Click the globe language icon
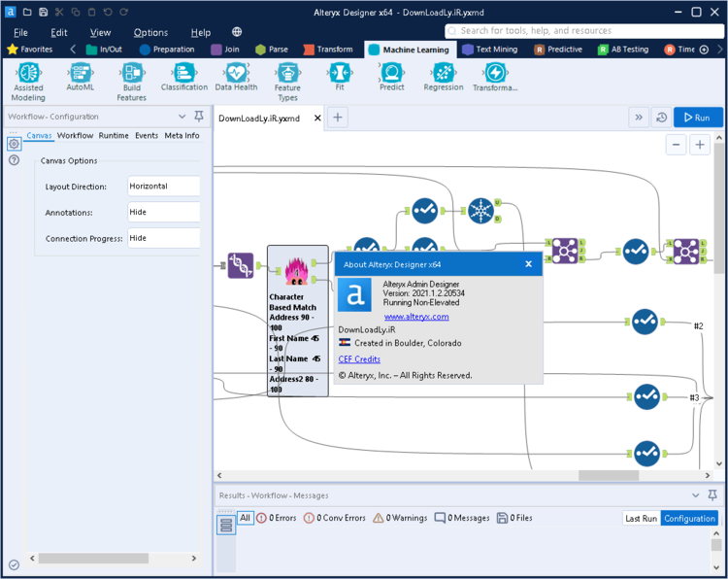 coord(237,32)
